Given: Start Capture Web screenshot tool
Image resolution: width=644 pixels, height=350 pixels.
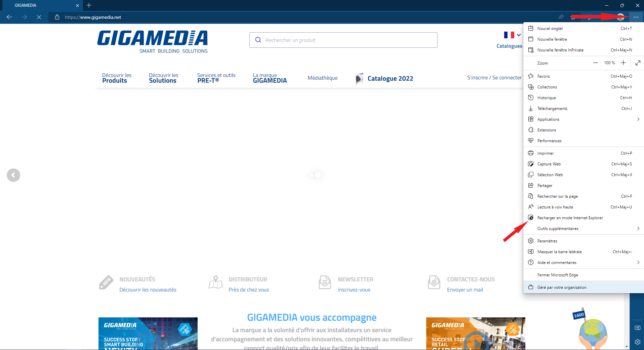Looking at the screenshot, I should tap(583, 164).
